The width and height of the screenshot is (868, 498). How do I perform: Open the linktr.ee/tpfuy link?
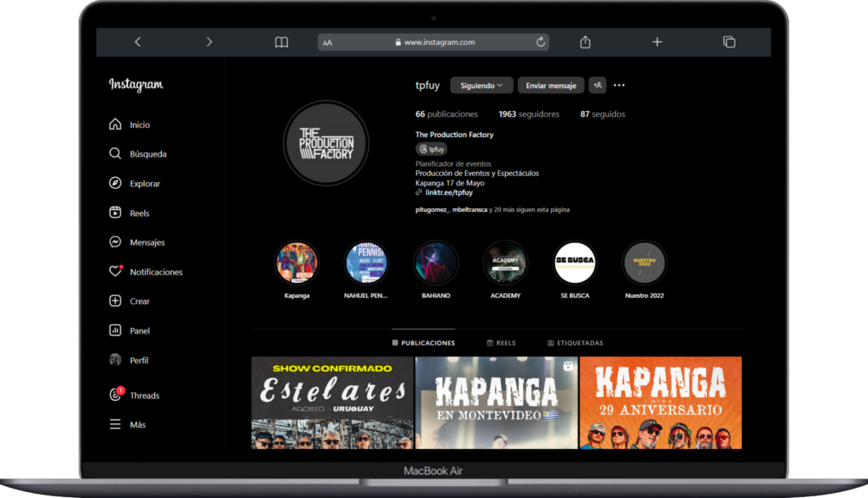449,192
